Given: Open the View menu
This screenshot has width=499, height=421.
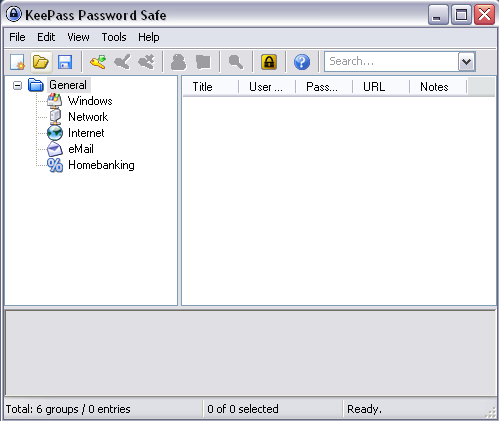Looking at the screenshot, I should point(78,37).
